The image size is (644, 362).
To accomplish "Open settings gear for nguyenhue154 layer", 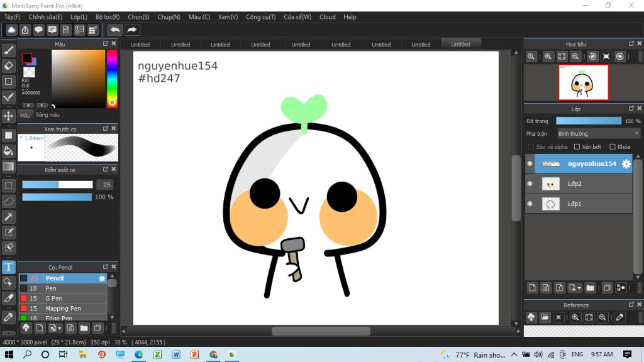I will [x=626, y=163].
